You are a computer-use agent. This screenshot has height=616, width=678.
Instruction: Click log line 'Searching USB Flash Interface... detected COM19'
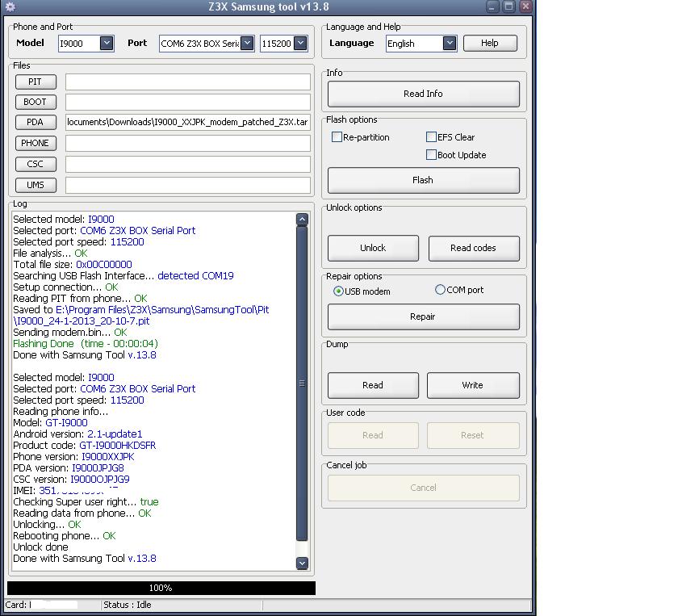123,276
